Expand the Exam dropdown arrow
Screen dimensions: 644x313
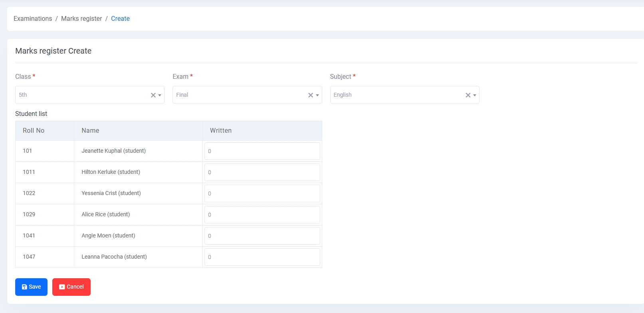(317, 95)
